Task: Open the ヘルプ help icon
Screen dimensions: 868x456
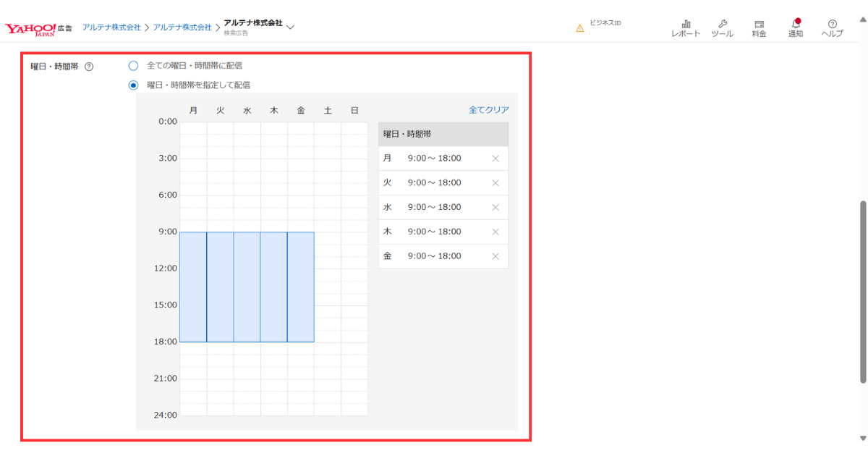Action: [x=832, y=28]
